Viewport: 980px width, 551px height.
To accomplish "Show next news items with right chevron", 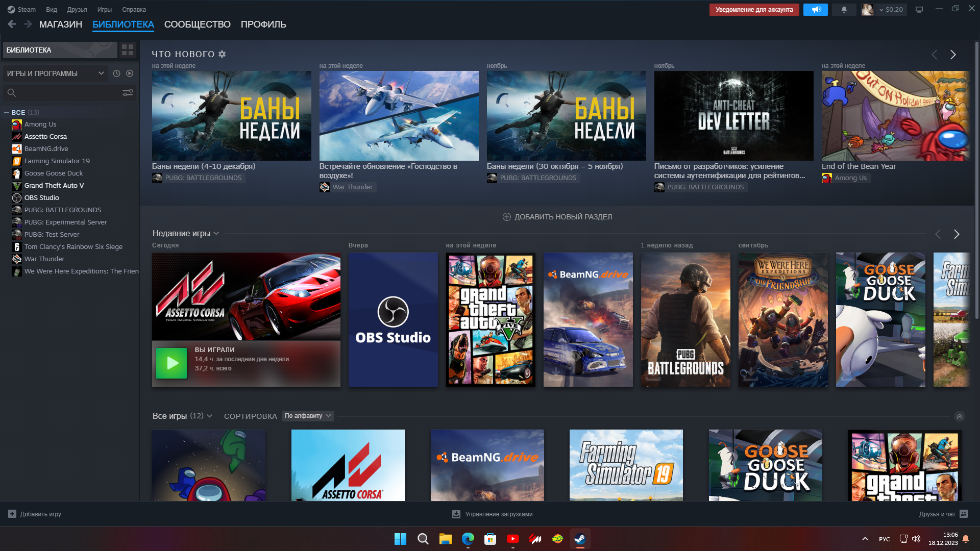I will coord(953,55).
